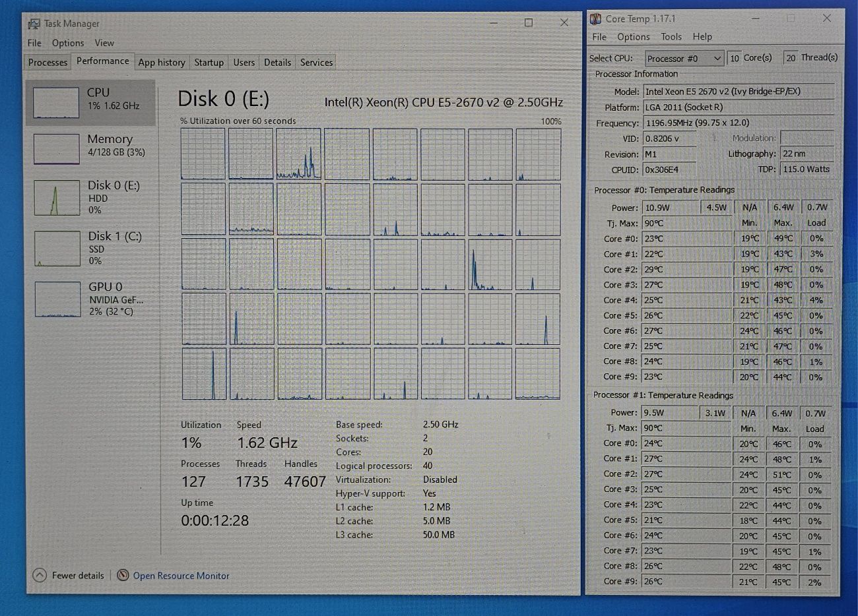This screenshot has width=858, height=616.
Task: Click the TDP field 115.0 Watts
Action: 807,169
